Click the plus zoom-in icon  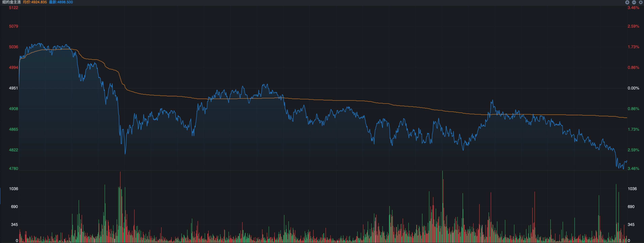point(627,2)
